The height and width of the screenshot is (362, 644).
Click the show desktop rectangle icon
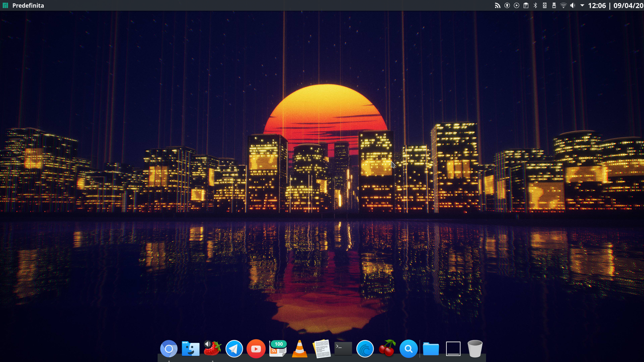coord(453,348)
